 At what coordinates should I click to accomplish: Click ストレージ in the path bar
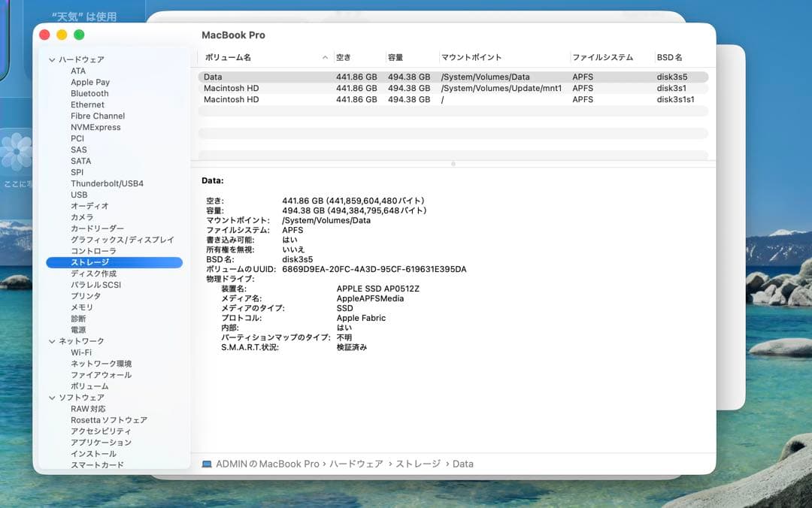click(419, 464)
